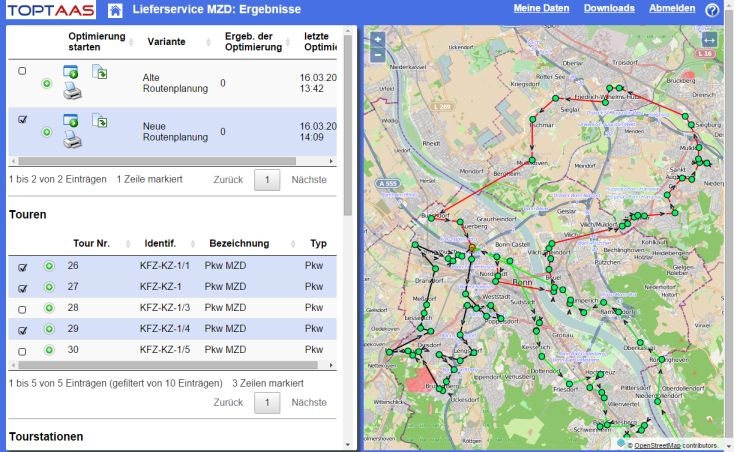The height and width of the screenshot is (452, 734).
Task: Check tour 28 checkbox
Action: (x=22, y=310)
